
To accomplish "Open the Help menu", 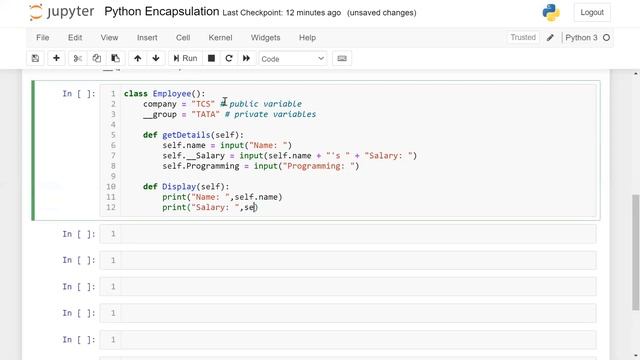I will point(307,38).
